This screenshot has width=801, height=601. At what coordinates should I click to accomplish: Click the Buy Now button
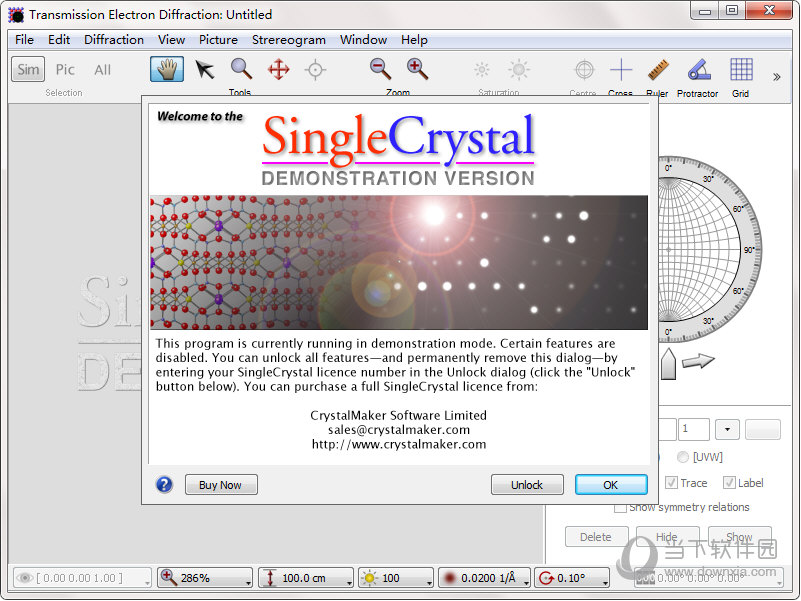221,484
